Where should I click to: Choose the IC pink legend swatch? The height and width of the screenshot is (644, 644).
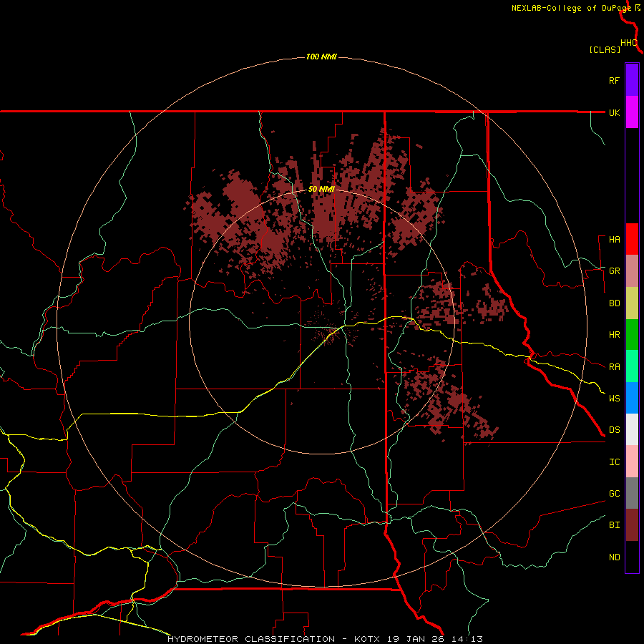pos(632,462)
